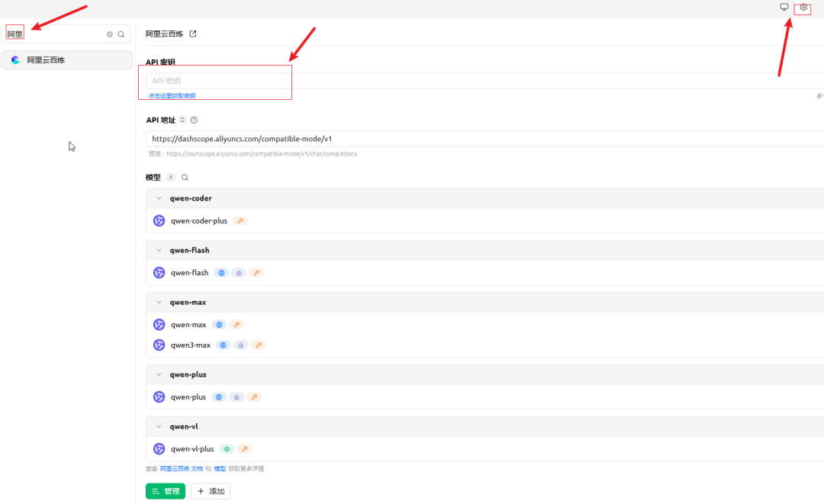This screenshot has width=824, height=504.
Task: Click the qwen-plus model row name
Action: click(x=188, y=397)
